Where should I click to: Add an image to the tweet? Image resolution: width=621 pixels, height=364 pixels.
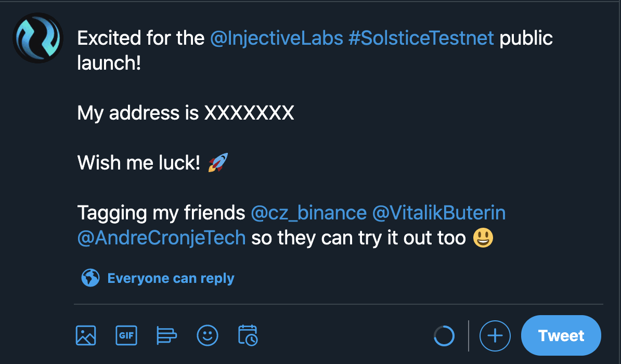point(86,335)
